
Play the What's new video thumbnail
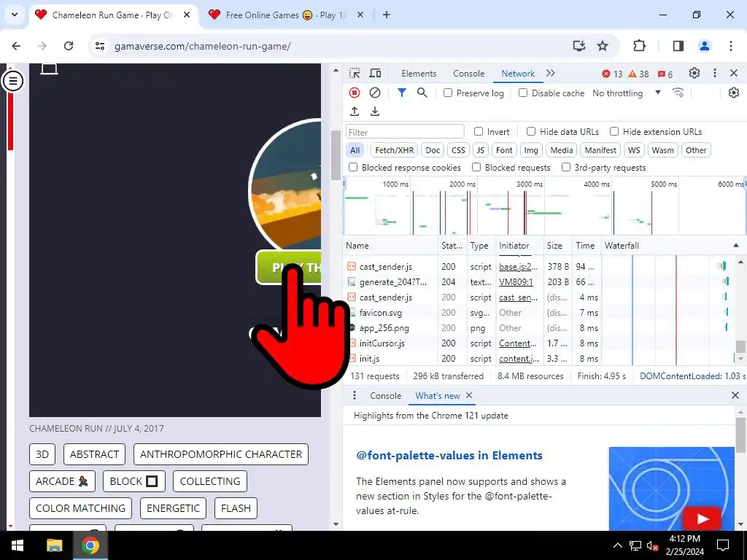(x=672, y=489)
